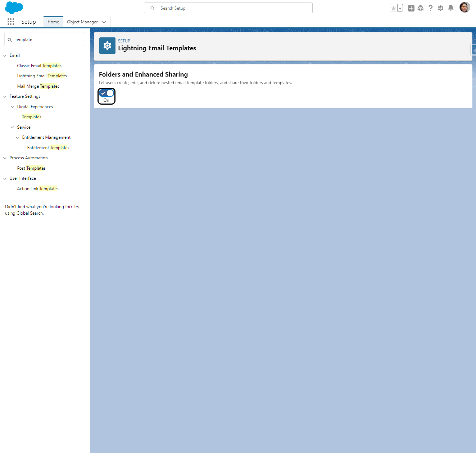Screen dimensions: 476x453
Task: Open Templates under Digital Experiences
Action: tap(32, 117)
